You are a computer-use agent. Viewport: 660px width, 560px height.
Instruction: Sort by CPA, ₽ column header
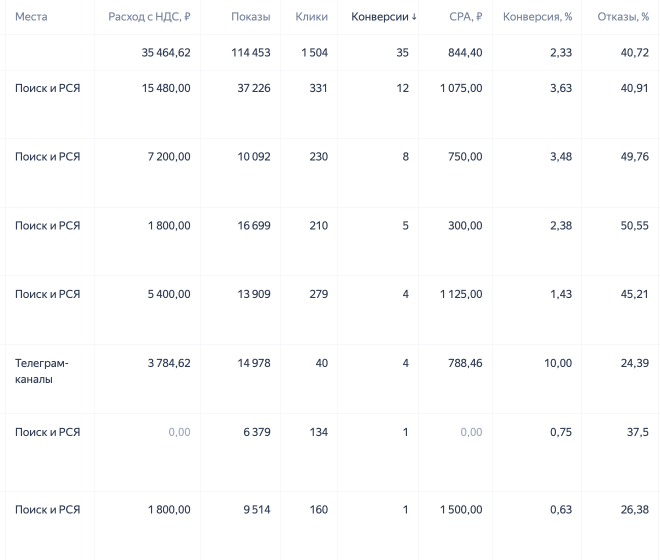point(466,17)
